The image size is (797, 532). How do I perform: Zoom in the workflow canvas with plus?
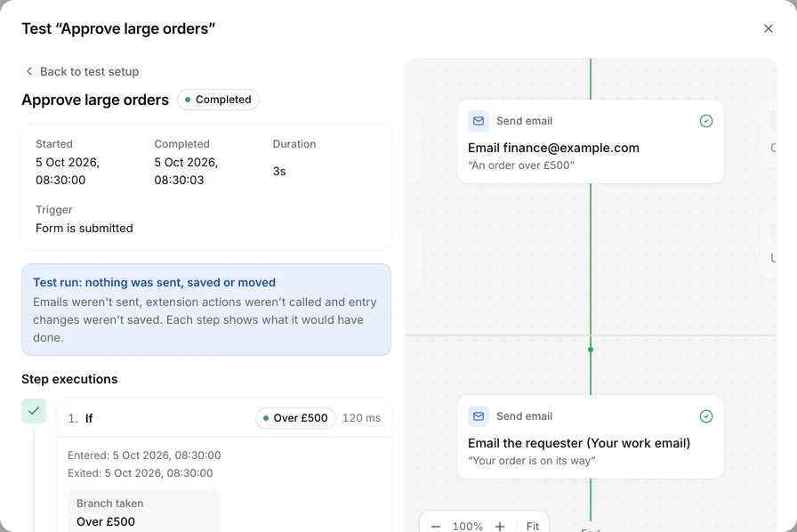click(500, 526)
